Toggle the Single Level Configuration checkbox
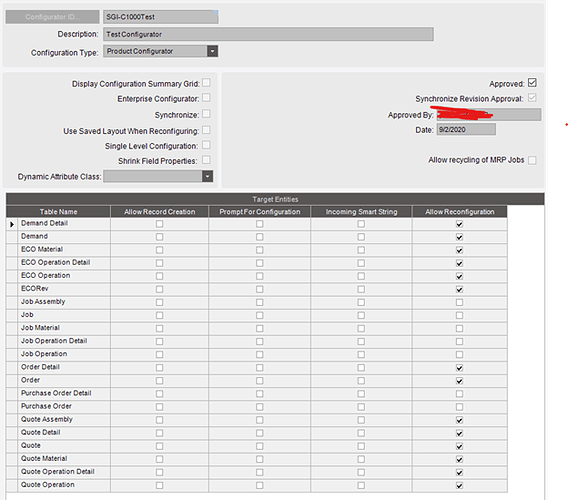Viewport: 568px width, 500px height. coord(206,145)
